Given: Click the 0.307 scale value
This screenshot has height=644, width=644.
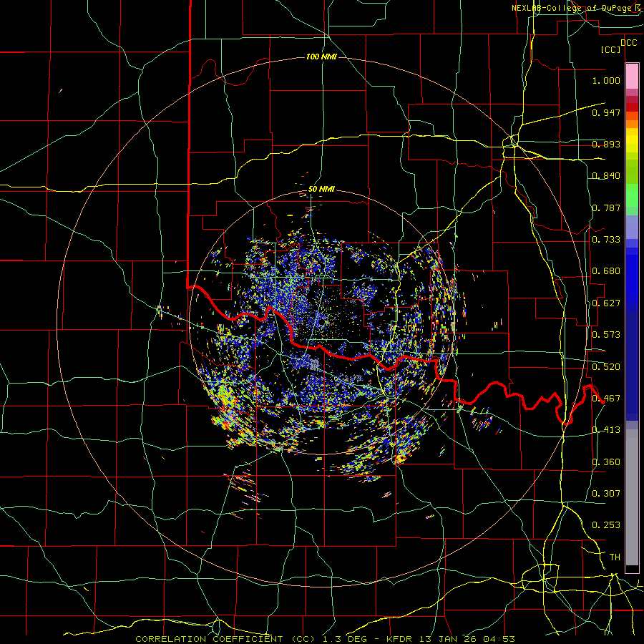Looking at the screenshot, I should coord(606,494).
